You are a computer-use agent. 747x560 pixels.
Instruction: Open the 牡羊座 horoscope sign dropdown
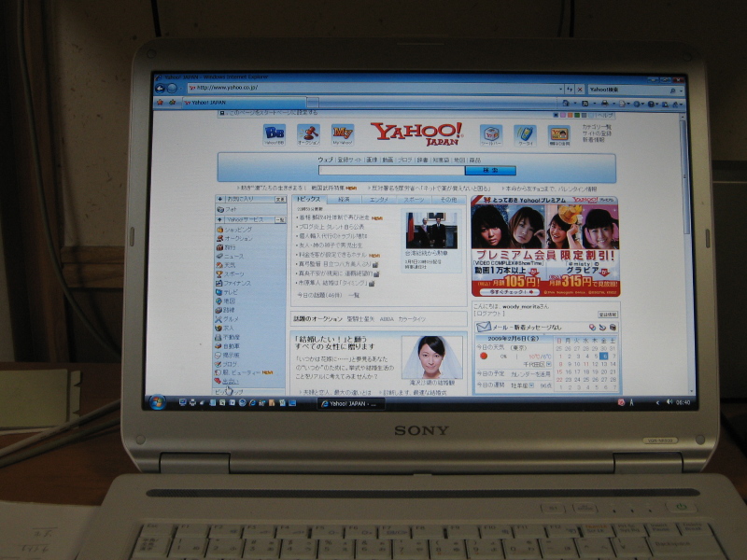coord(531,385)
